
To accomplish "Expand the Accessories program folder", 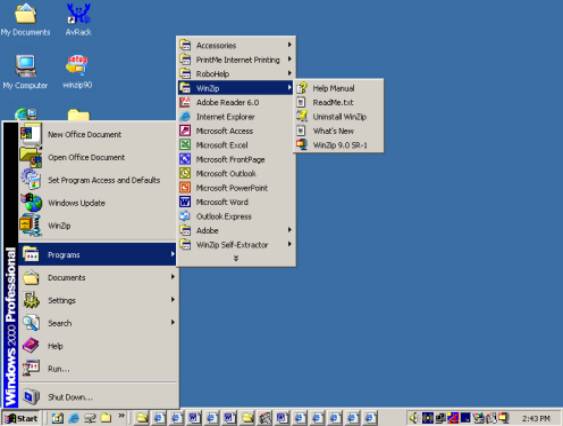I will coord(236,45).
